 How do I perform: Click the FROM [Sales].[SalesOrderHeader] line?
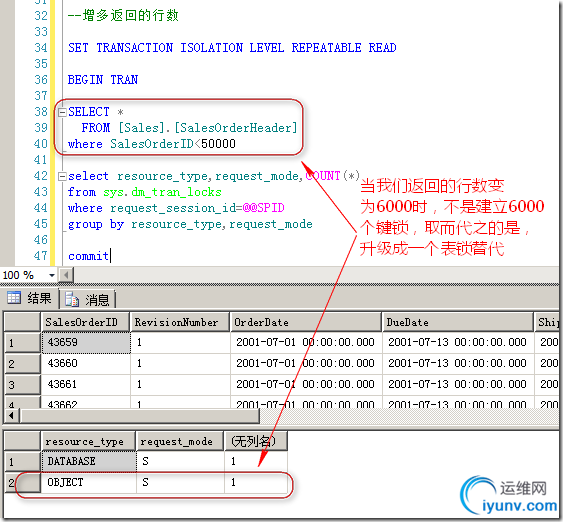coord(189,128)
